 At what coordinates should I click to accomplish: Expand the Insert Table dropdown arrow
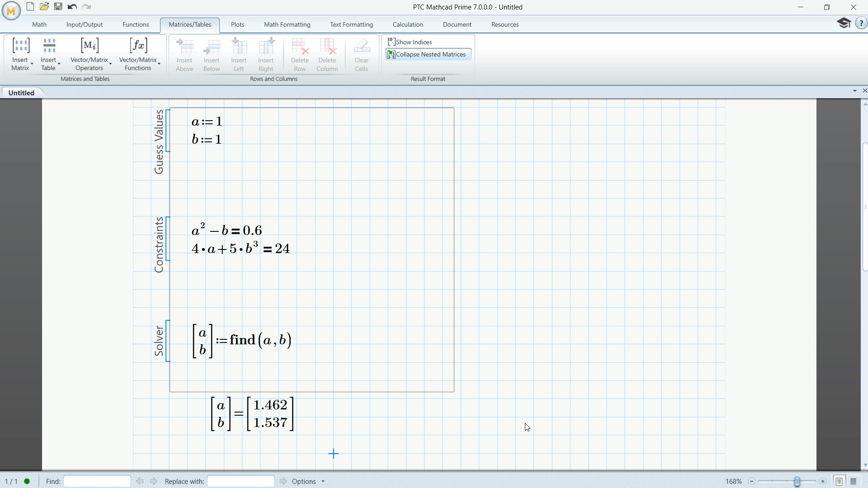[x=59, y=64]
